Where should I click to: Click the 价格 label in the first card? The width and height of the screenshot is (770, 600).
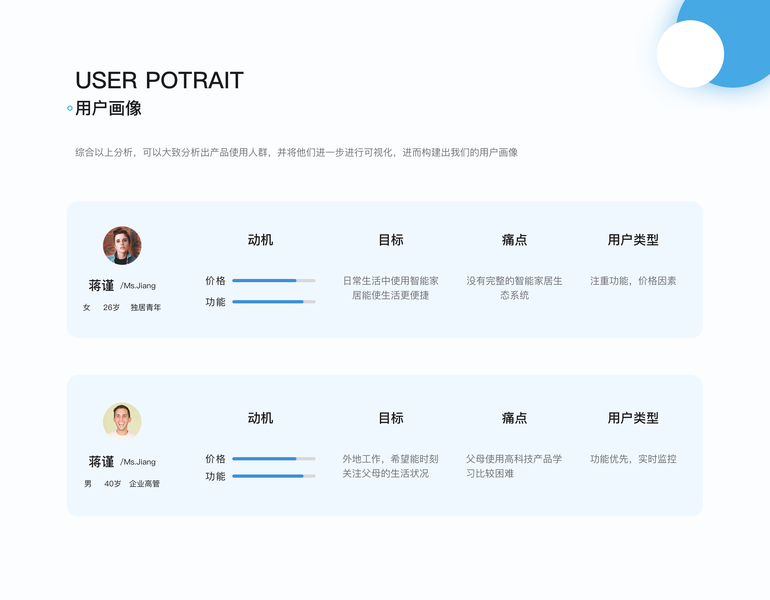[215, 281]
